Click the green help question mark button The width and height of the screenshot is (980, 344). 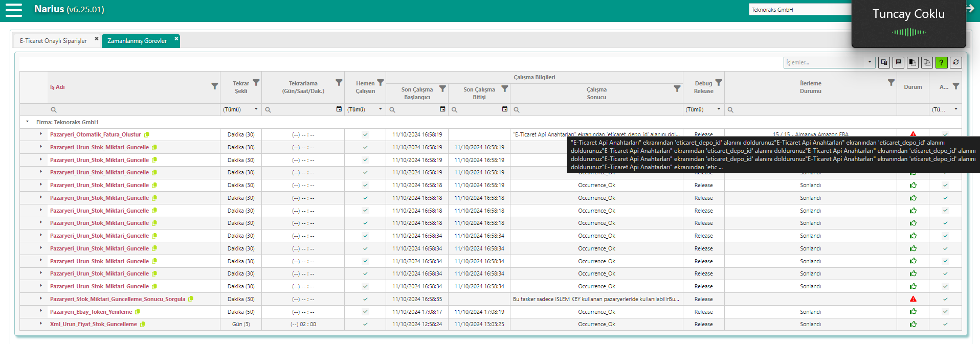(941, 62)
